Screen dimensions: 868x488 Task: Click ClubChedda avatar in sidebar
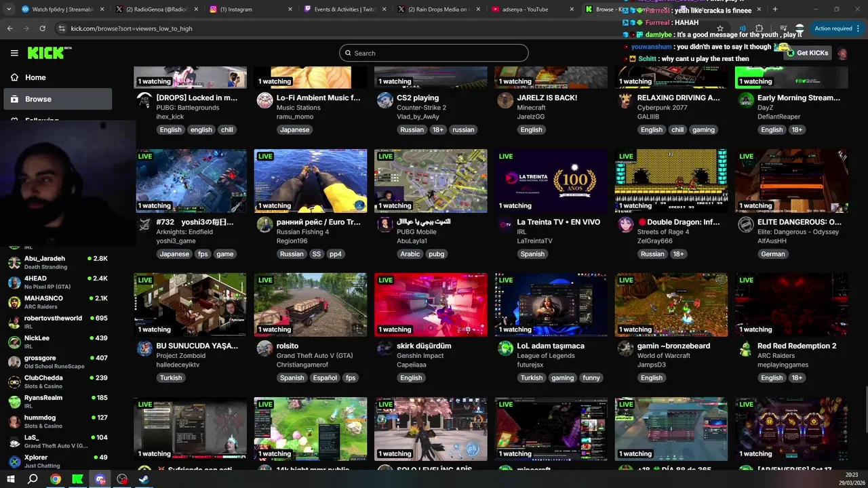pyautogui.click(x=14, y=382)
